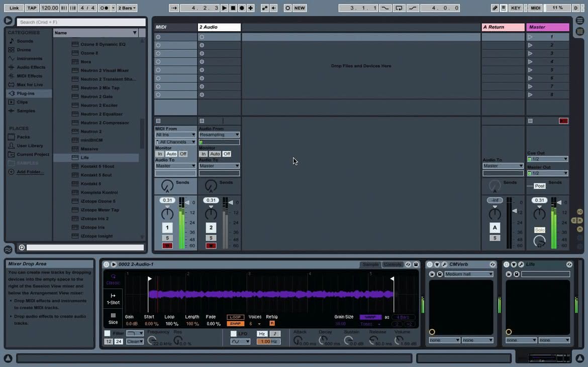The image size is (588, 367).
Task: Open the CMVerb wrench configure icon
Action: click(x=444, y=265)
